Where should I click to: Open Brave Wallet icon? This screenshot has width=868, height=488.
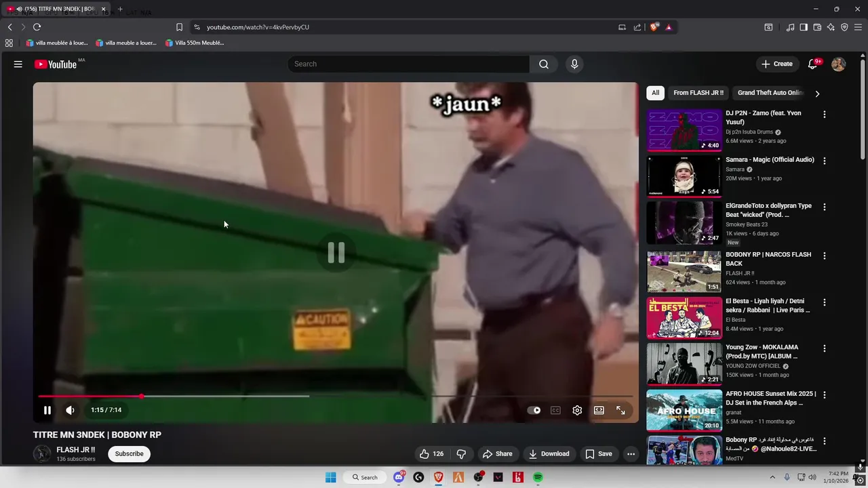[817, 27]
